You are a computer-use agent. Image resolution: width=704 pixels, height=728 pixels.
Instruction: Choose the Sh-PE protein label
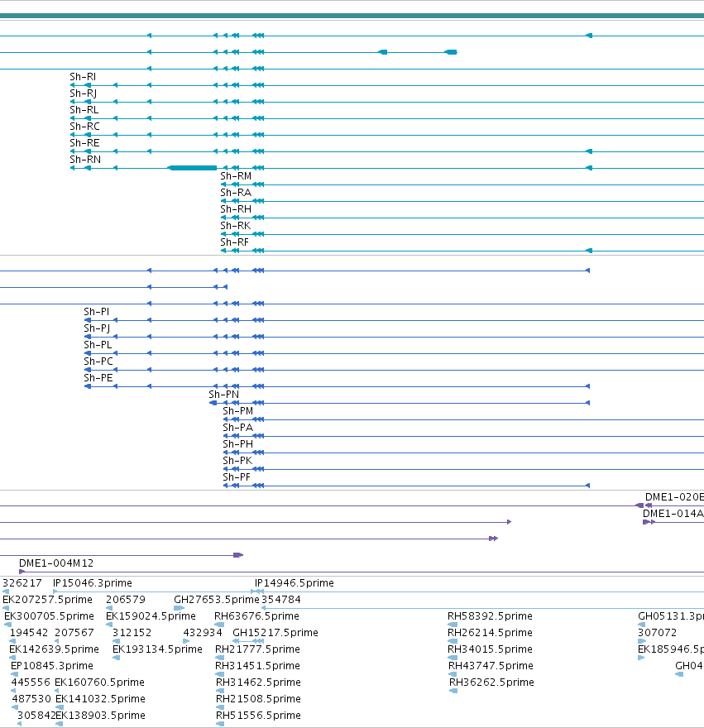pos(98,378)
